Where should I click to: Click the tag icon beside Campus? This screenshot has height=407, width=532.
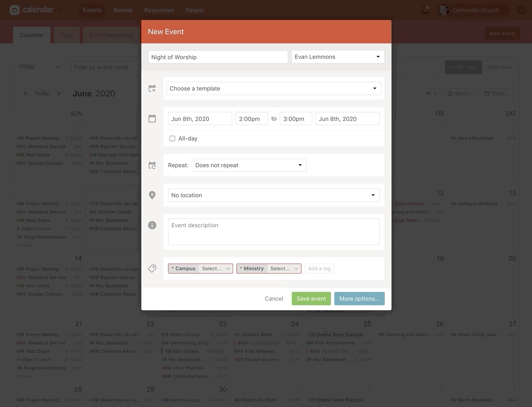(x=152, y=269)
